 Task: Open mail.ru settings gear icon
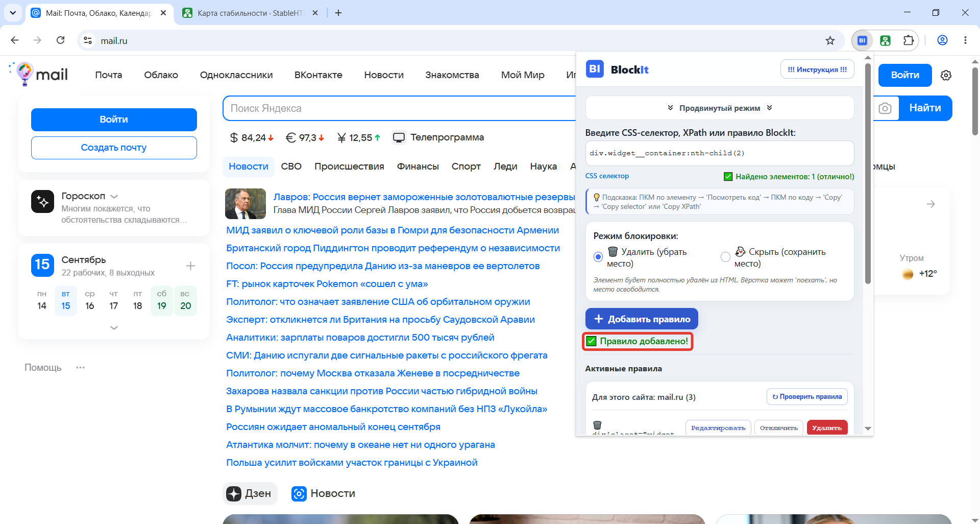pyautogui.click(x=946, y=75)
